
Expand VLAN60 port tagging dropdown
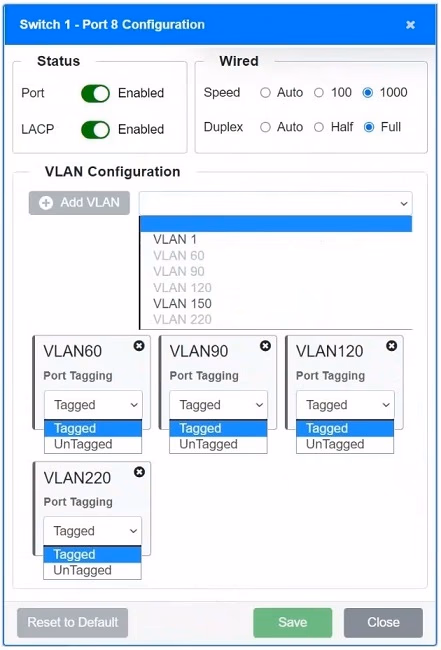(x=93, y=405)
